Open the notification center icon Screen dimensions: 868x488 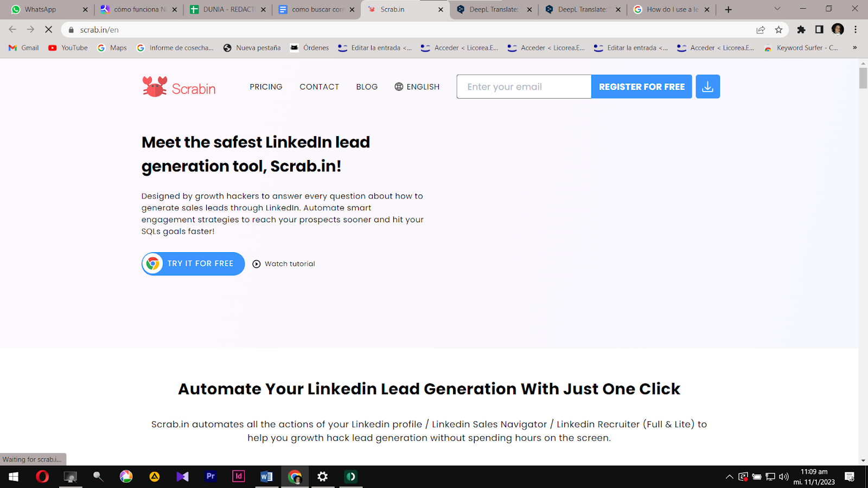coord(850,477)
